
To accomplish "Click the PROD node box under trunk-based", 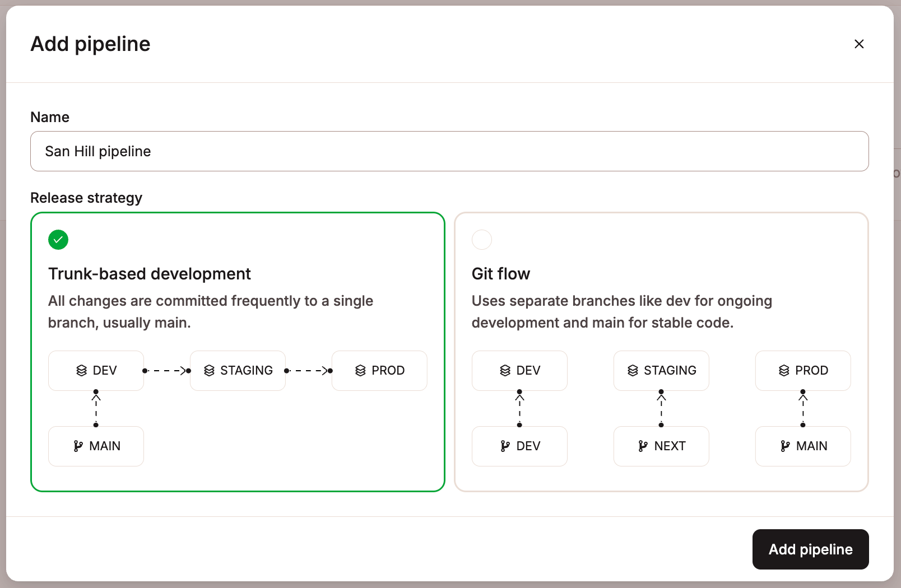I will [x=379, y=370].
